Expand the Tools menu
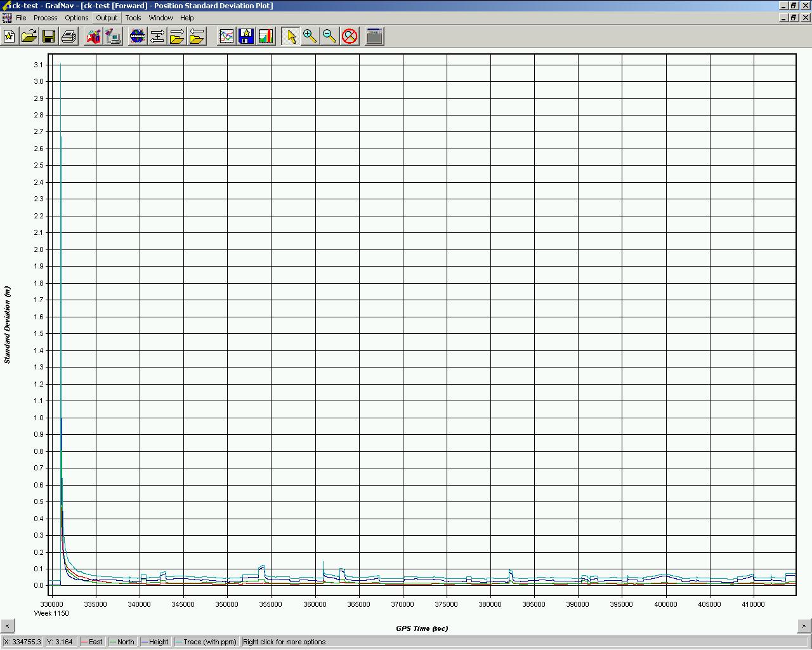 point(133,18)
